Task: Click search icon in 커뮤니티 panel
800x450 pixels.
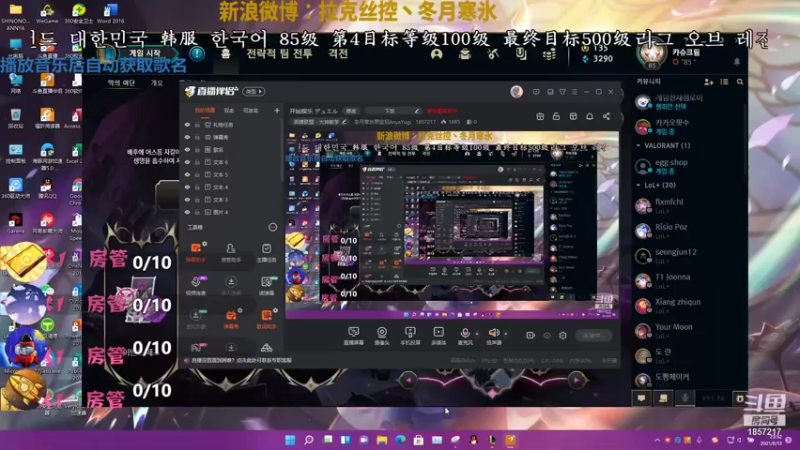Action: [x=740, y=82]
